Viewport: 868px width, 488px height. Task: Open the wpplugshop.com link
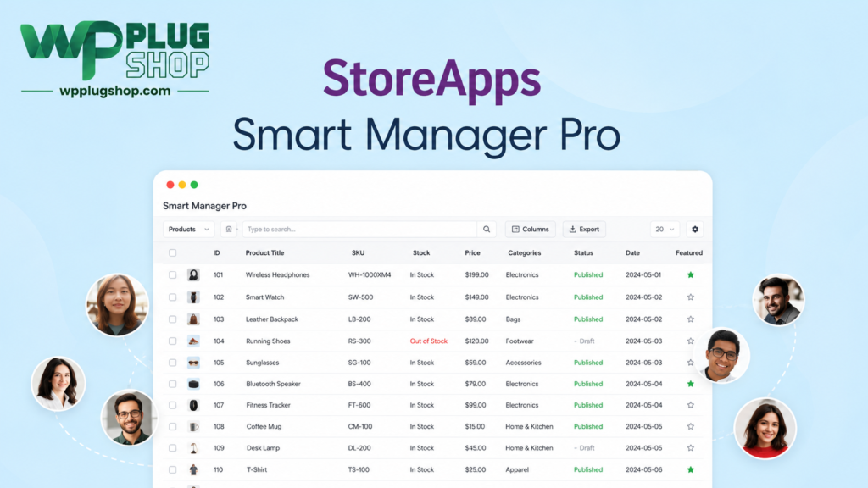(x=115, y=91)
